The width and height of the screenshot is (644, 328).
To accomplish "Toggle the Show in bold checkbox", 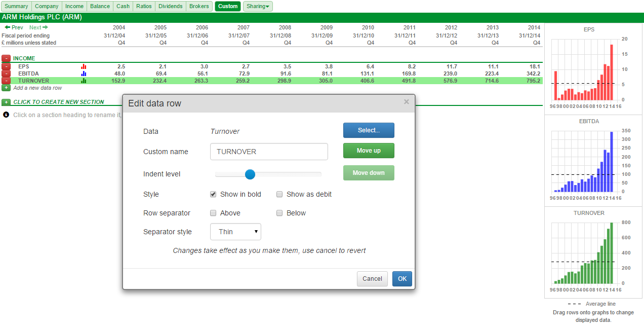I will [213, 194].
